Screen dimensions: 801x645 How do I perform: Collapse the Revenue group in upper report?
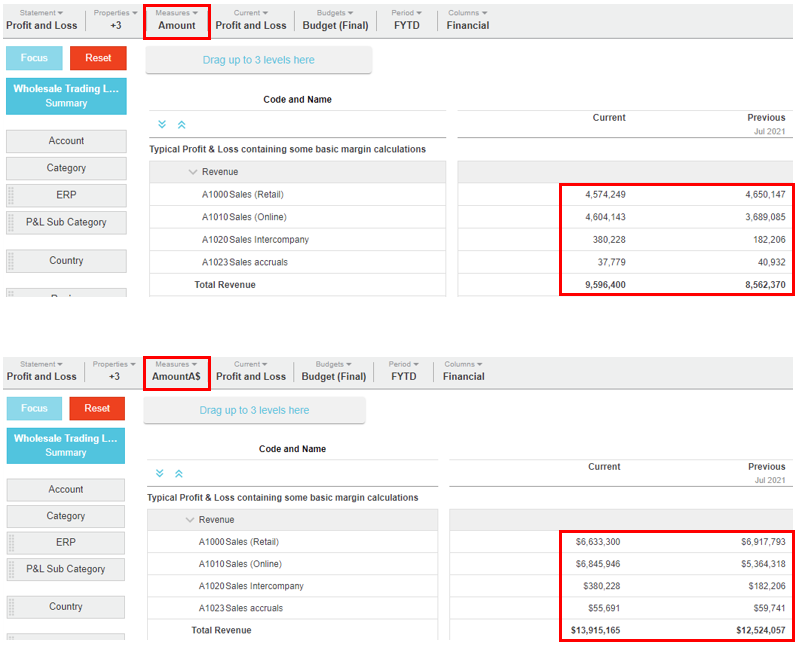193,172
